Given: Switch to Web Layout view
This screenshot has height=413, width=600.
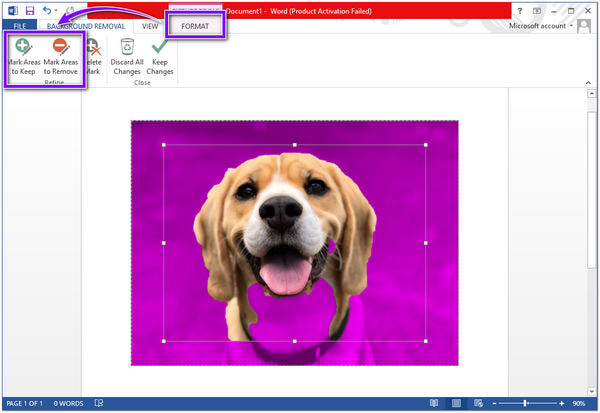Looking at the screenshot, I should point(478,403).
